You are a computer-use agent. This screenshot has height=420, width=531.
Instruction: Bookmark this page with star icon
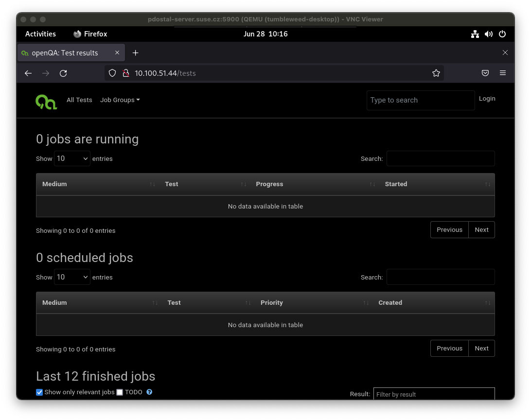point(436,73)
